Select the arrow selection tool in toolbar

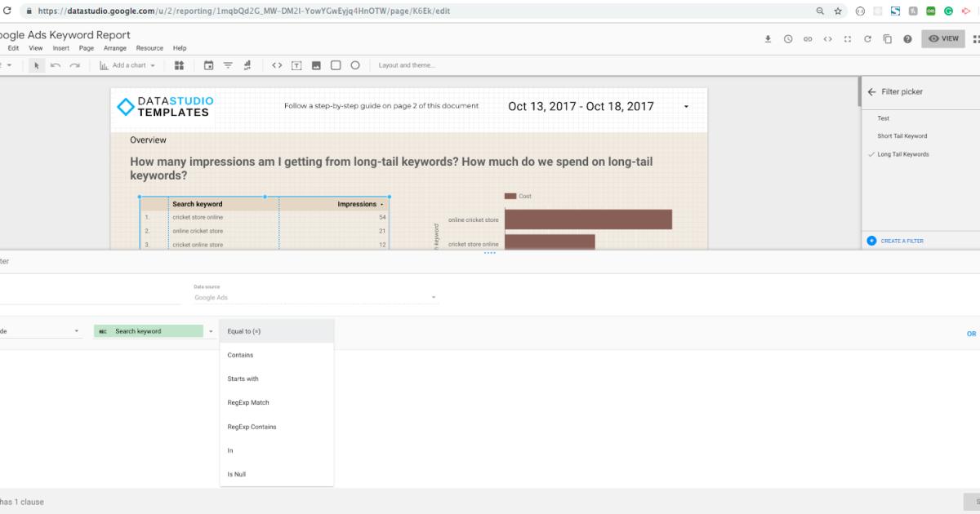coord(37,64)
